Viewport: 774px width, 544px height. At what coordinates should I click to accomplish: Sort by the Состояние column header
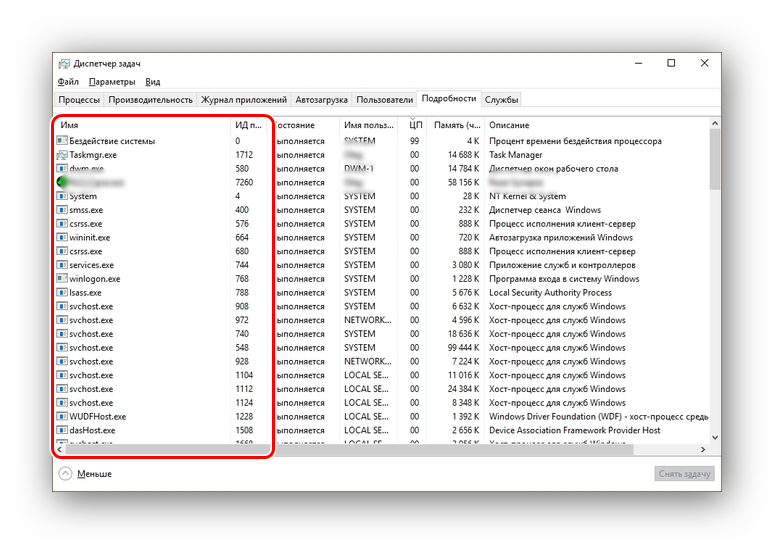(x=305, y=125)
